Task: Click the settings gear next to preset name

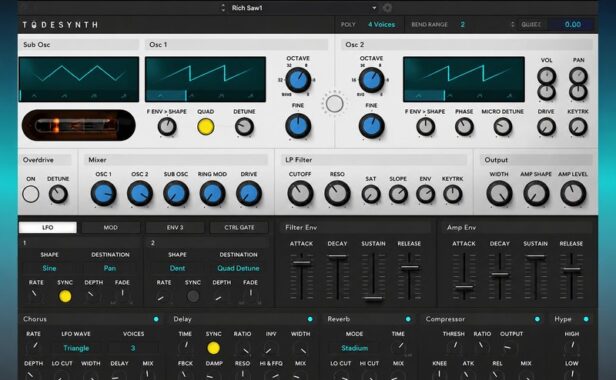Action: click(x=387, y=8)
